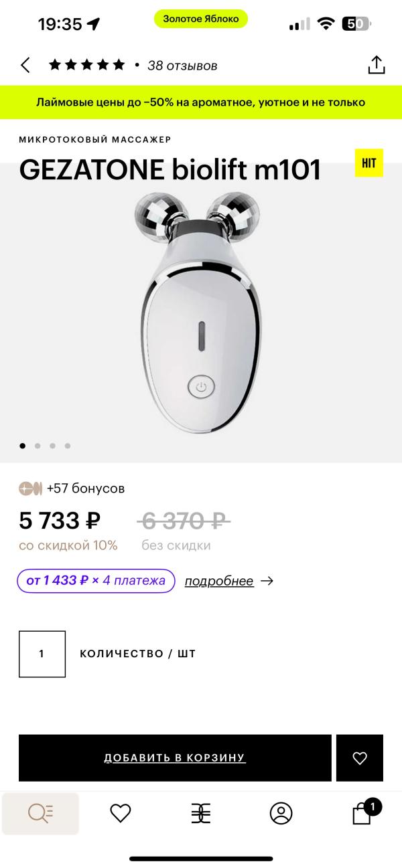The image size is (402, 868).
Task: Tap the подробнее link
Action: [219, 581]
